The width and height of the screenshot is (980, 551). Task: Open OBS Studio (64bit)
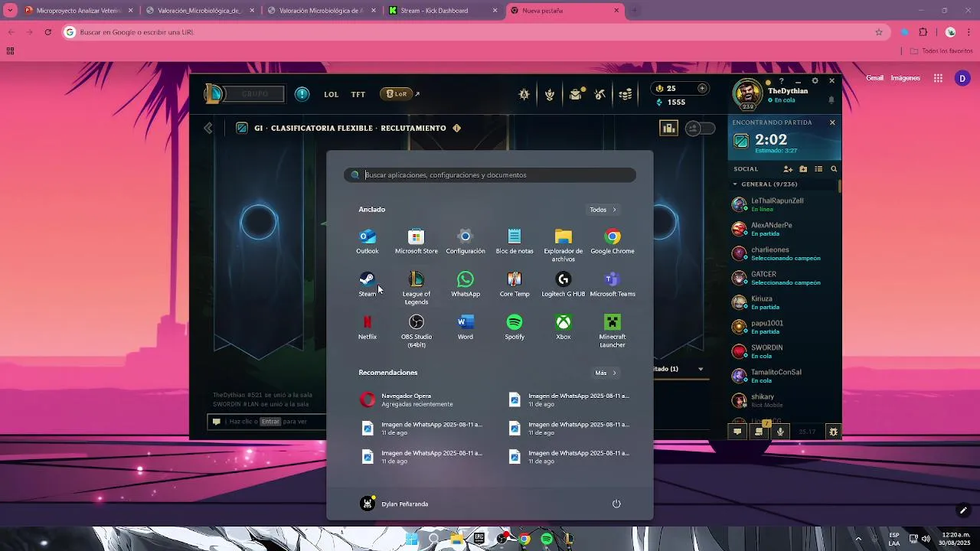click(x=416, y=331)
